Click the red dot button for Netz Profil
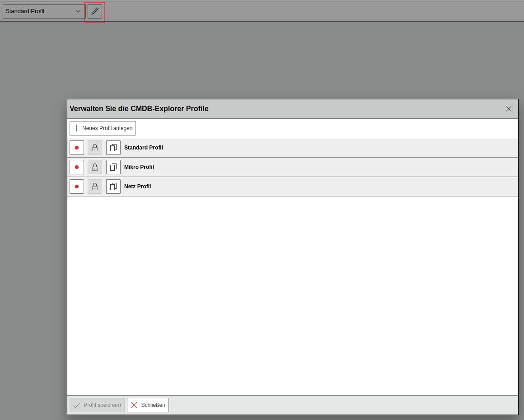 click(x=77, y=187)
